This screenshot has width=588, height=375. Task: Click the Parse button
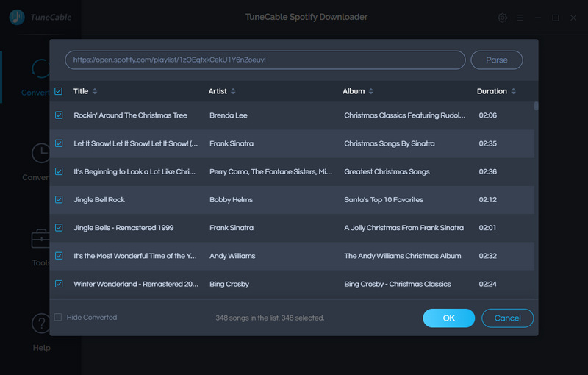(x=497, y=60)
